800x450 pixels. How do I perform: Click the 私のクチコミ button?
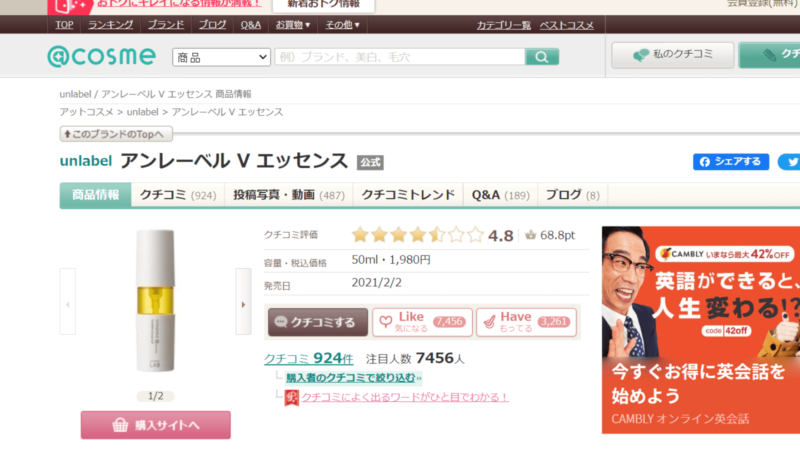[x=672, y=55]
